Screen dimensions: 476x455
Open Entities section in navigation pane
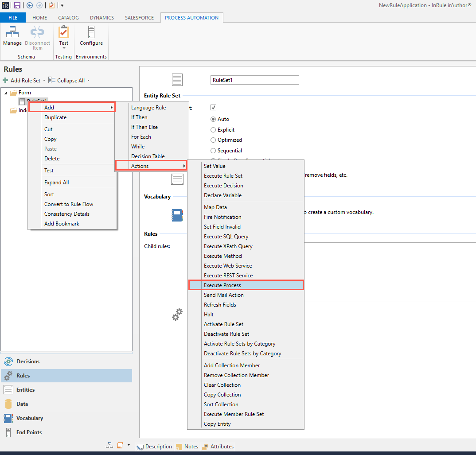click(25, 390)
